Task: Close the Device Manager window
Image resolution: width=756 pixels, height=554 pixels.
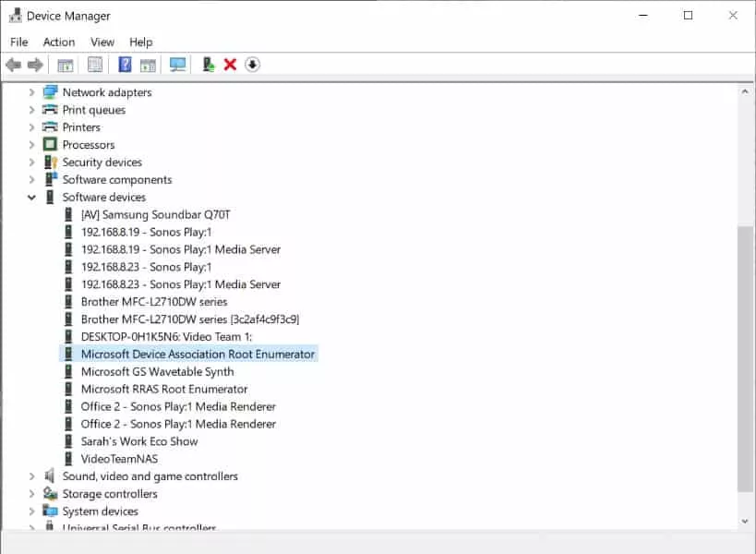Action: coord(733,16)
